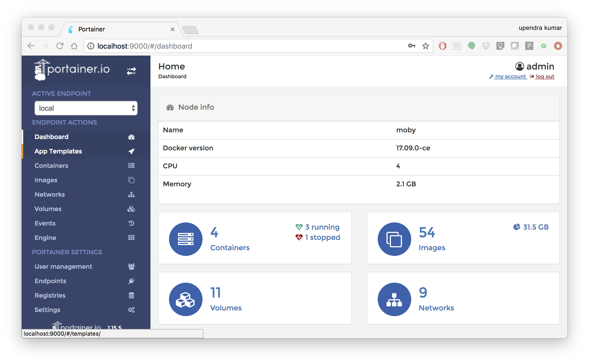
Task: Open Volumes in sidebar menu
Action: click(x=86, y=209)
